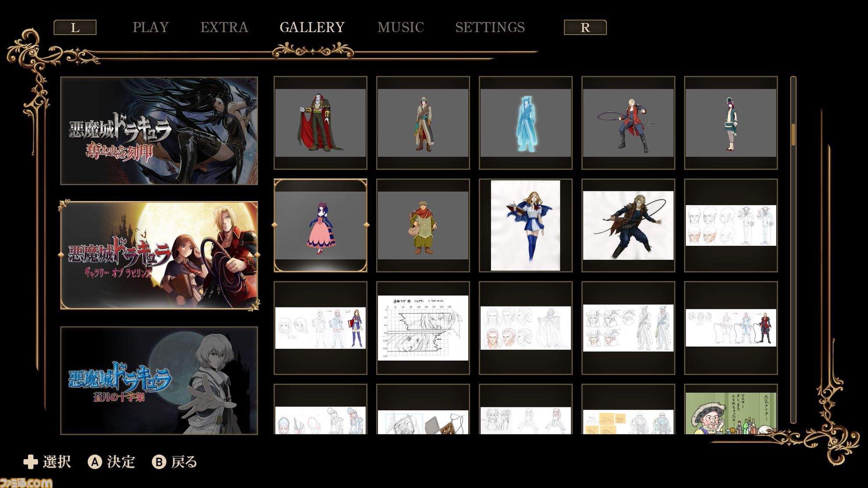Open the yellow-toned sketch sheet in bottom row
Image resolution: width=868 pixels, height=488 pixels.
coord(628,410)
